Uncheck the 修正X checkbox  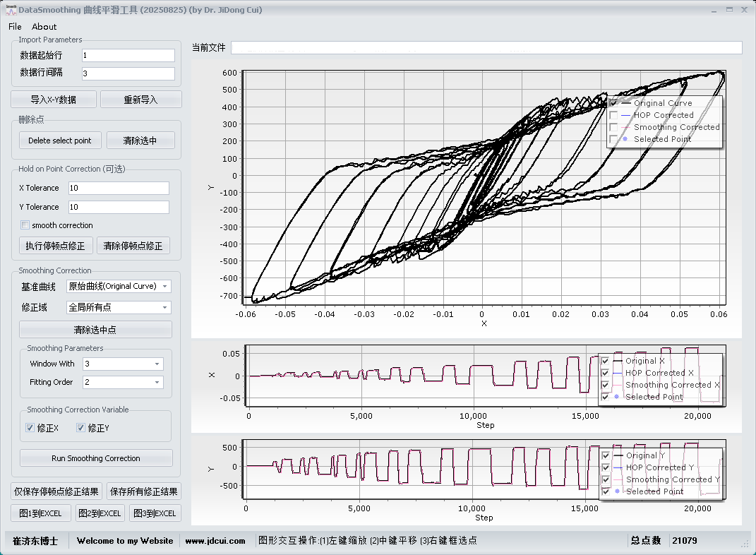pyautogui.click(x=30, y=428)
